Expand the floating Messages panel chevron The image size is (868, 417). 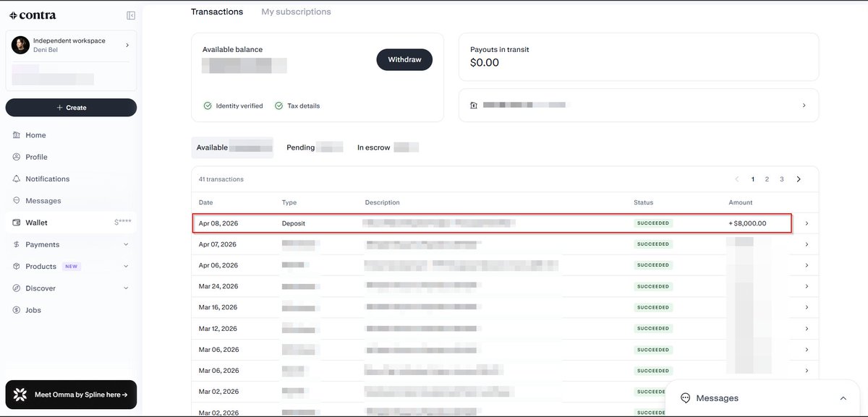(x=843, y=398)
